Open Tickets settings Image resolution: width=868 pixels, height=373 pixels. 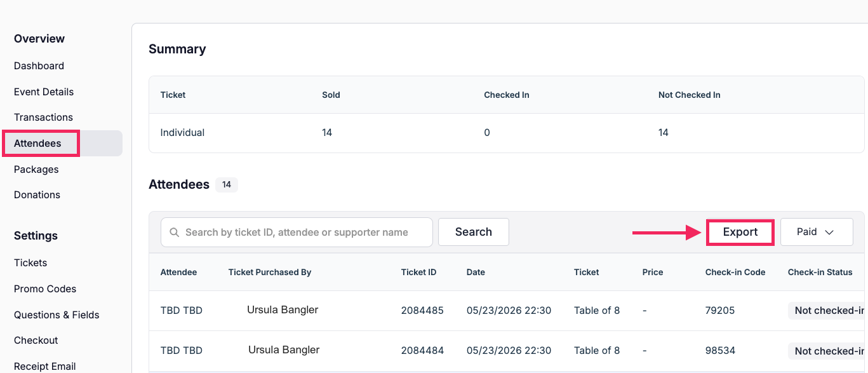click(x=30, y=263)
